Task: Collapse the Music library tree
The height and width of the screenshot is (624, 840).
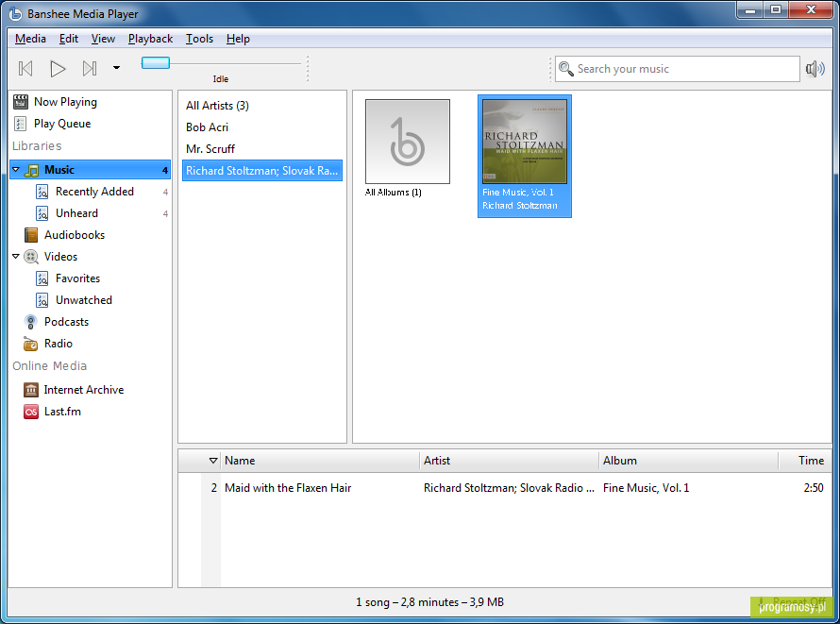Action: click(x=15, y=170)
